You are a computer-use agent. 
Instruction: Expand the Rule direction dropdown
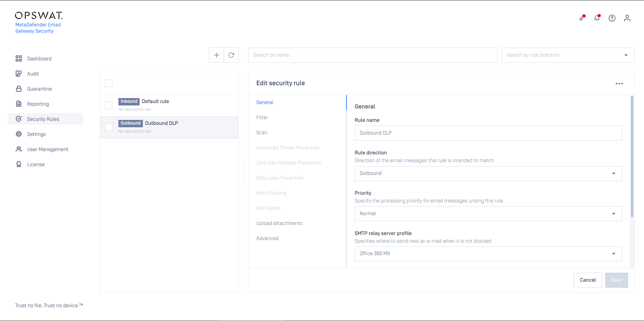488,174
